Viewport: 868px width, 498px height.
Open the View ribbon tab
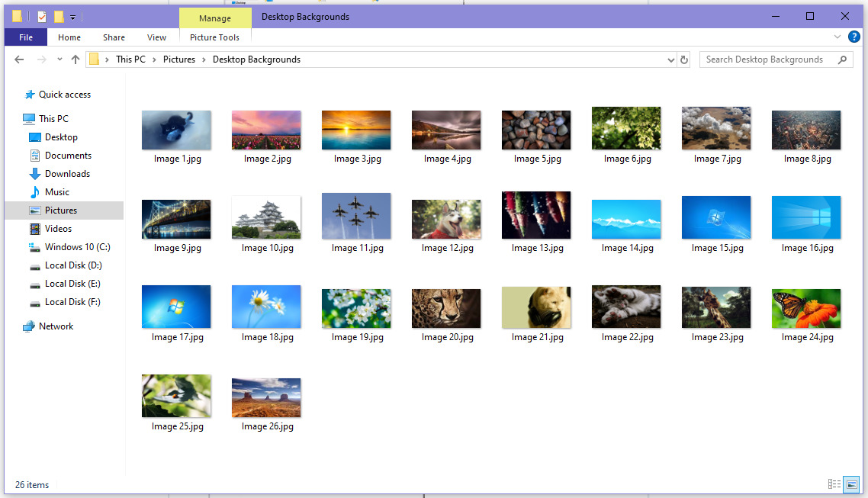[156, 37]
